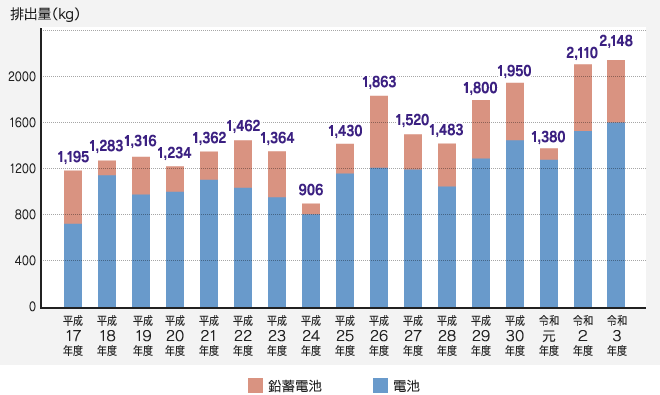Click the 鉛蓄電池 legend color swatch
The width and height of the screenshot is (660, 395).
(255, 385)
